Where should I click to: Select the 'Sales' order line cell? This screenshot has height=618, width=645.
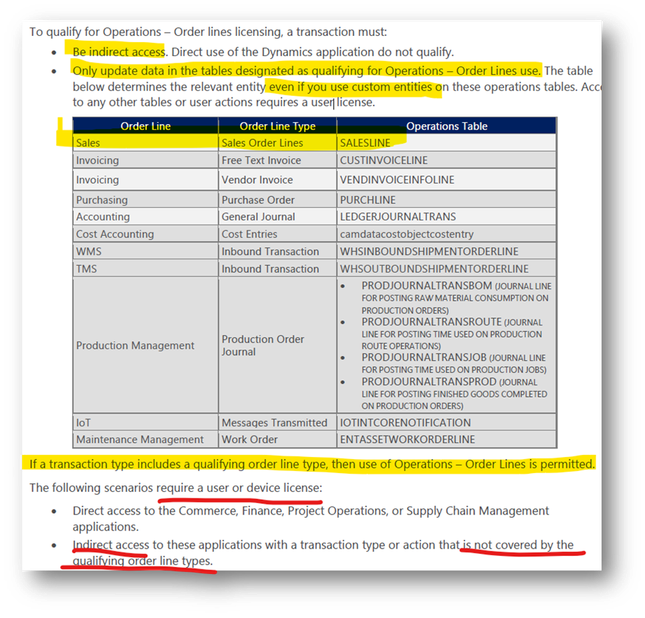[x=146, y=143]
